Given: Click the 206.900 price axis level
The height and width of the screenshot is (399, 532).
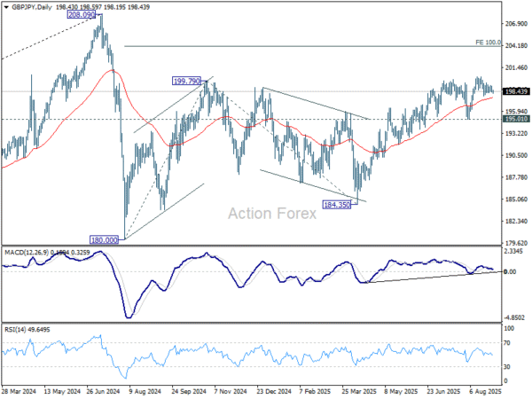Looking at the screenshot, I should [516, 23].
